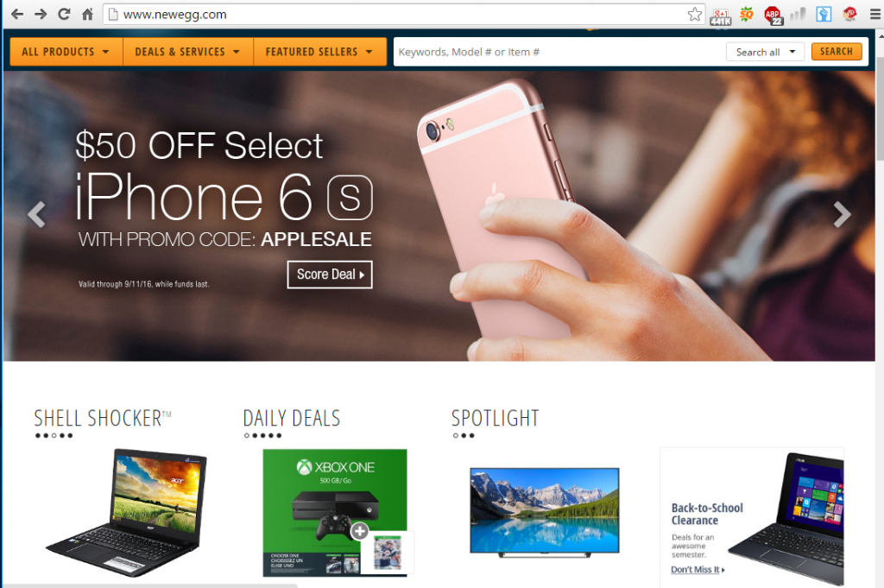This screenshot has width=884, height=588.
Task: Show the previous banner slide arrow
Action: point(36,215)
